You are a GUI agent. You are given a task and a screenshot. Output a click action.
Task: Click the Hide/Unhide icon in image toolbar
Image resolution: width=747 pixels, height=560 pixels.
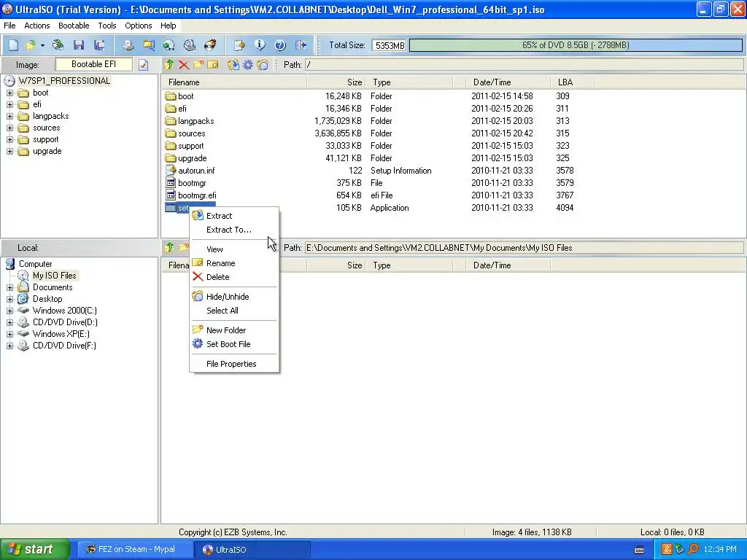pos(263,65)
